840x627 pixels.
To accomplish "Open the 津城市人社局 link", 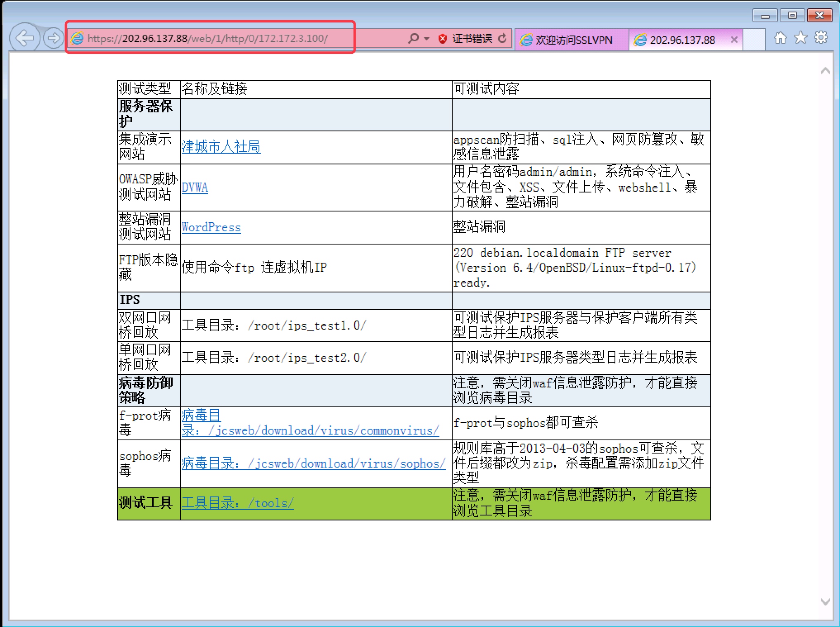I will pos(221,147).
